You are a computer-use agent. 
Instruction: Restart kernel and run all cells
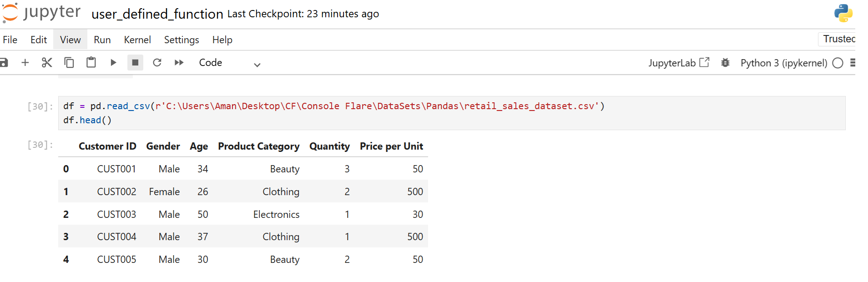point(179,63)
